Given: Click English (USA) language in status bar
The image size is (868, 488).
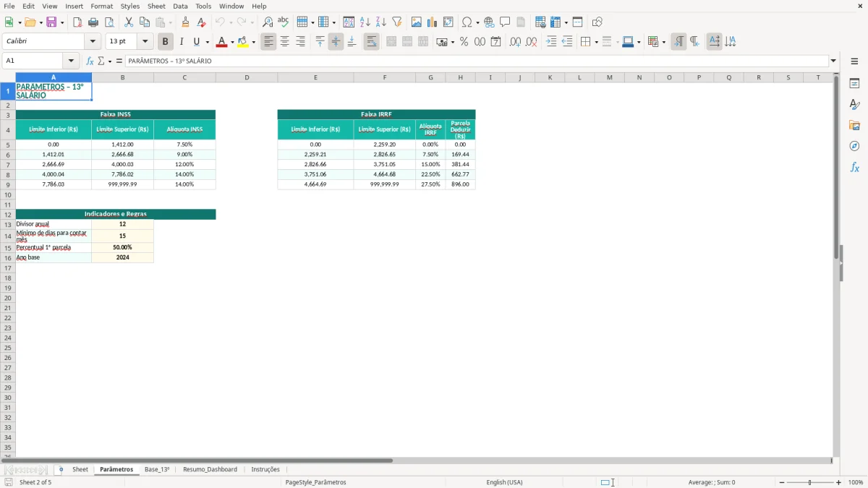Looking at the screenshot, I should pos(504,482).
